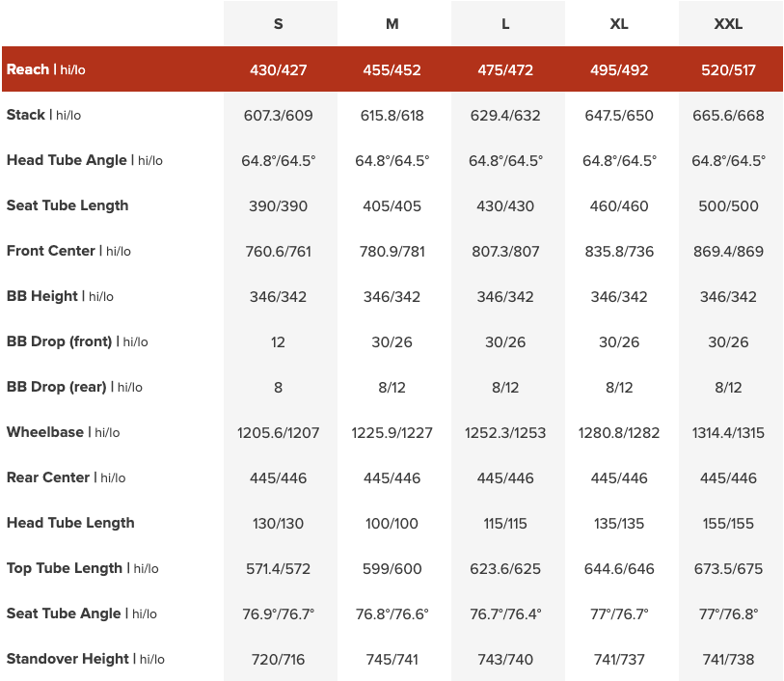Click the Front Center row label
The width and height of the screenshot is (784, 681).
click(68, 251)
